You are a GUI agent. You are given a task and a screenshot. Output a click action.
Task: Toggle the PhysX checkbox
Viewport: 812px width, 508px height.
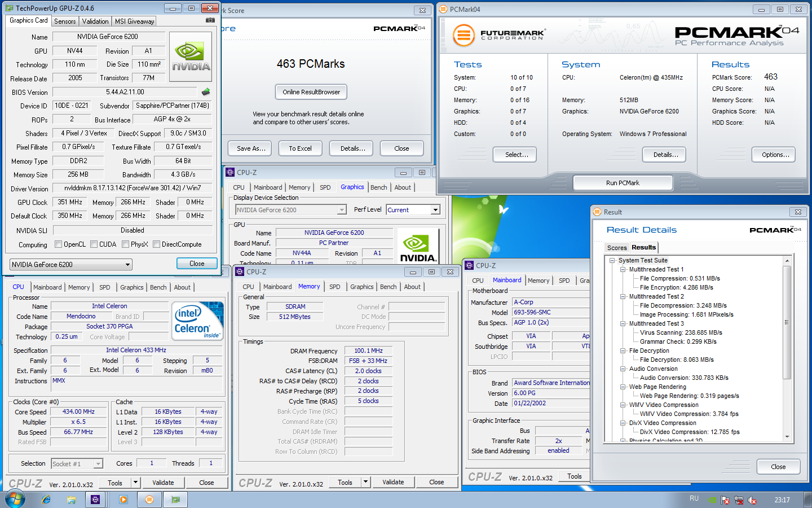125,244
